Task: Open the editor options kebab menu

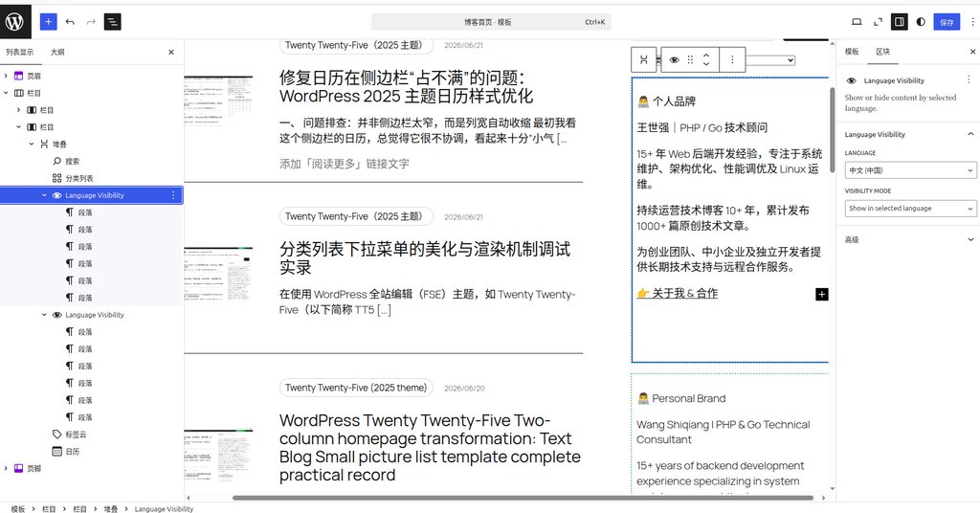Action: (x=972, y=22)
